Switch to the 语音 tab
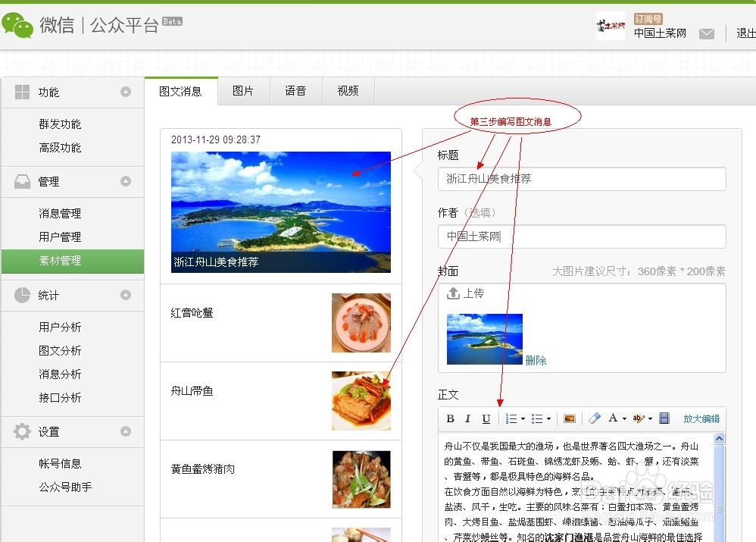 click(295, 90)
